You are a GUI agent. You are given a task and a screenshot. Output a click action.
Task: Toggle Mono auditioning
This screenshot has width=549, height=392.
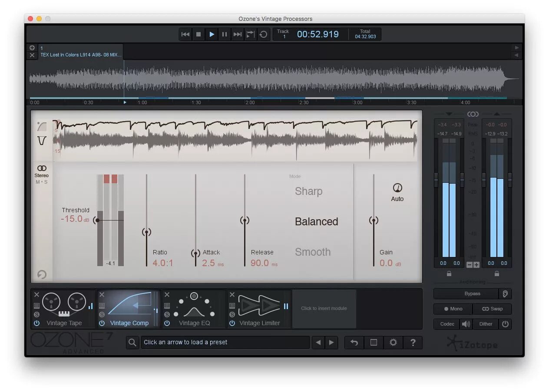point(453,309)
